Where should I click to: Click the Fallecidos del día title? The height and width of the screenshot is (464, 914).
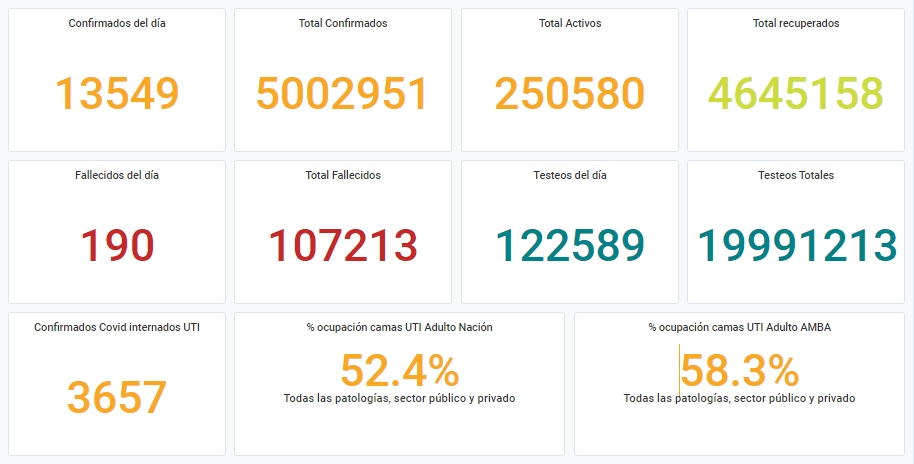point(117,175)
